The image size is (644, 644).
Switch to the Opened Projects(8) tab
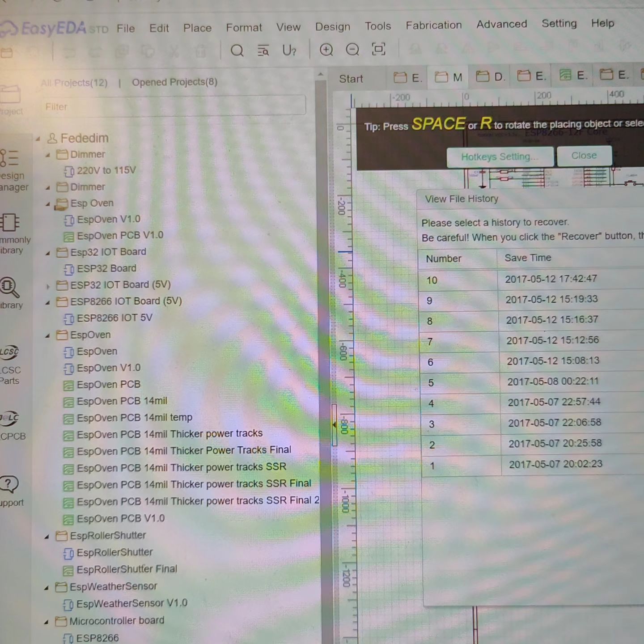point(174,82)
